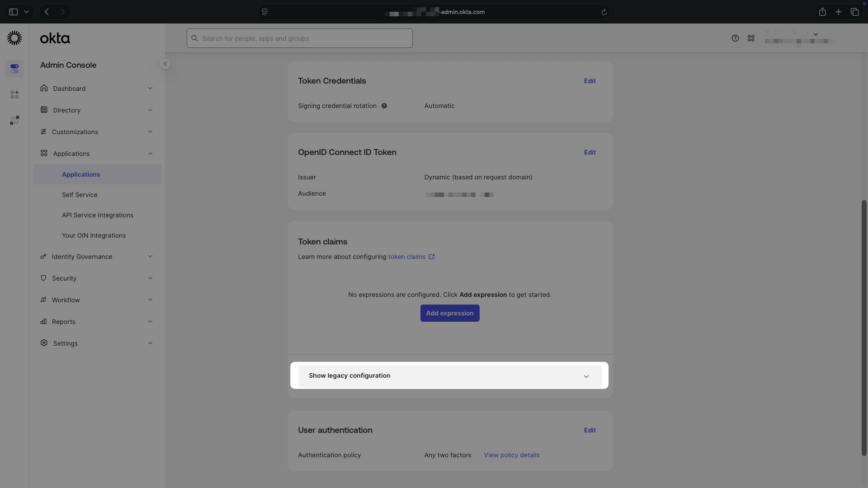Viewport: 868px width, 488px height.
Task: Select Self Service from the sidebar
Action: (x=79, y=195)
